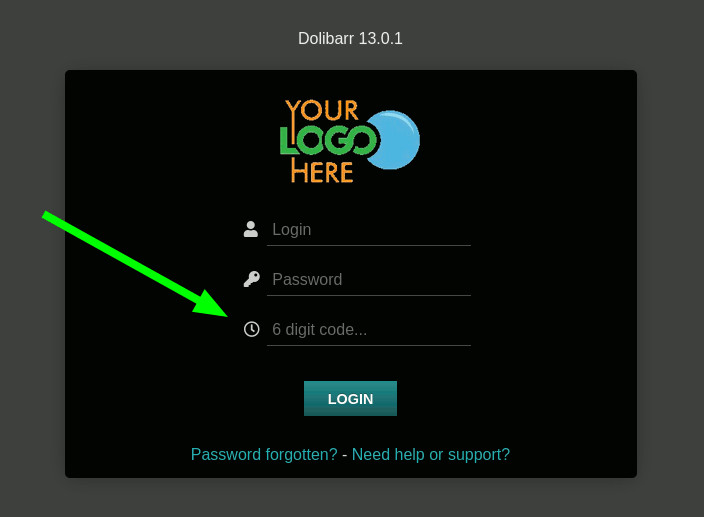Click grey page background below login panel

pos(350,498)
